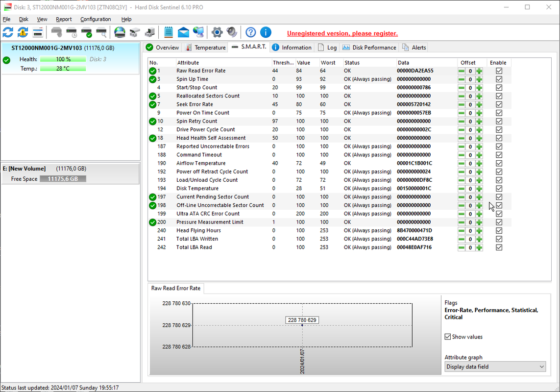Decrease offset for Spin Retry Count

click(x=462, y=121)
